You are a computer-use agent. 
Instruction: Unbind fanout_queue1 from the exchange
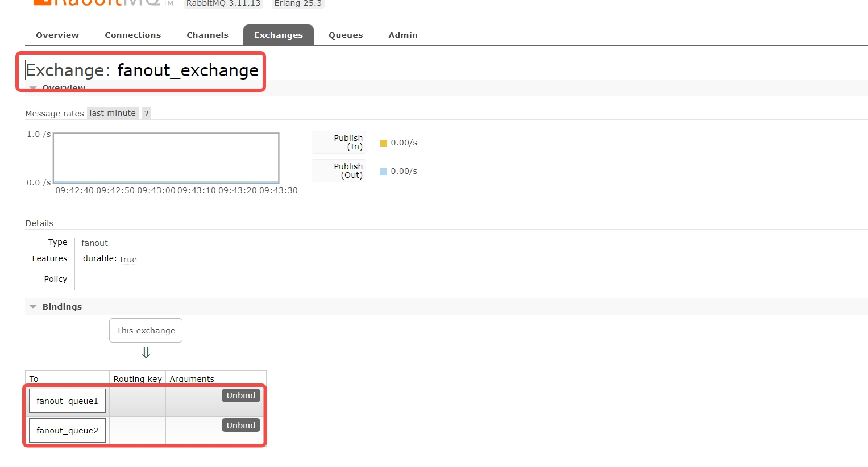(x=240, y=395)
